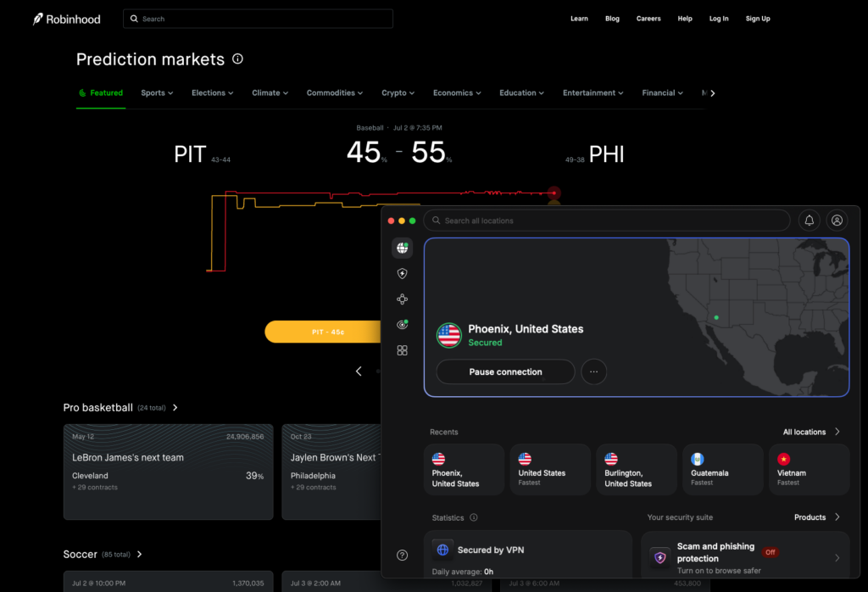868x592 pixels.
Task: Open VPN notifications bell
Action: [x=810, y=221]
